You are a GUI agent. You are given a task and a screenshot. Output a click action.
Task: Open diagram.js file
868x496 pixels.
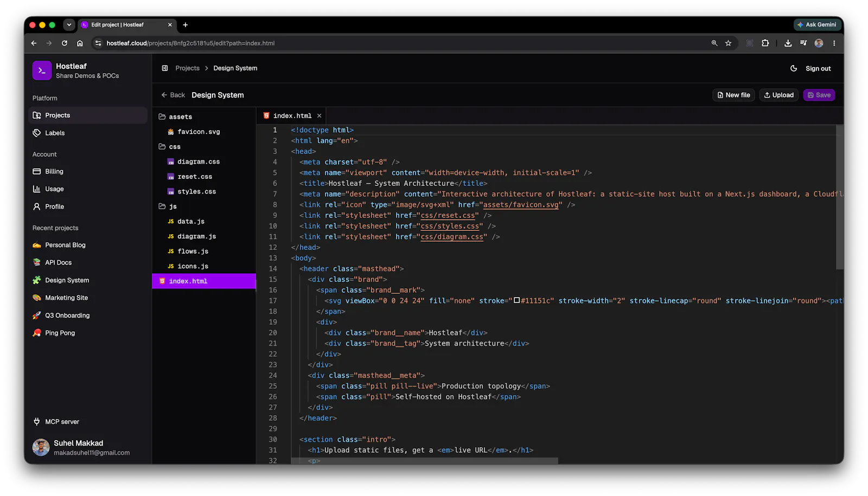point(204,236)
